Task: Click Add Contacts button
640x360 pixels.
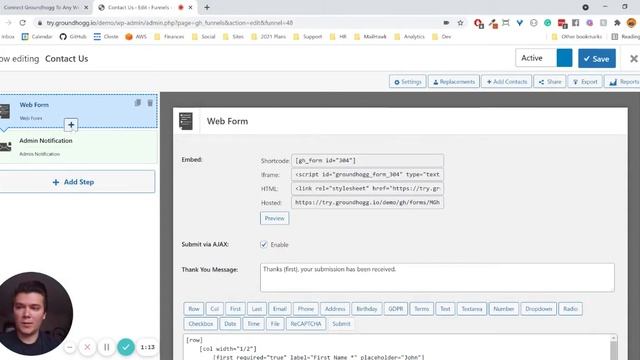Action: tap(507, 82)
